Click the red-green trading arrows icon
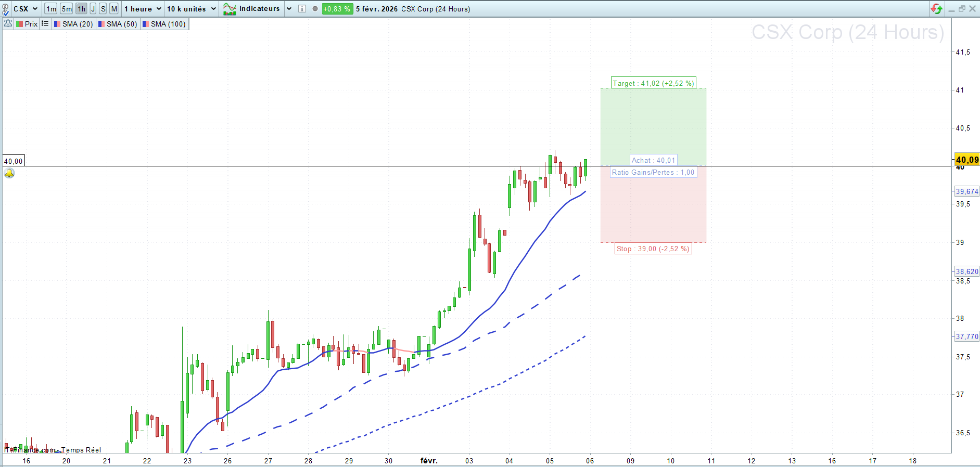The width and height of the screenshot is (980, 467). tap(936, 9)
